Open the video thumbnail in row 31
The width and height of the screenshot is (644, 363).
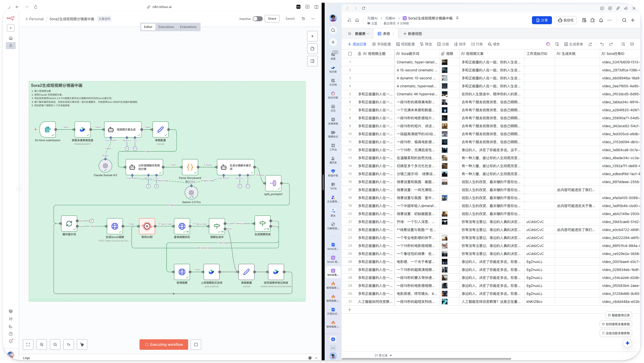pyautogui.click(x=444, y=302)
